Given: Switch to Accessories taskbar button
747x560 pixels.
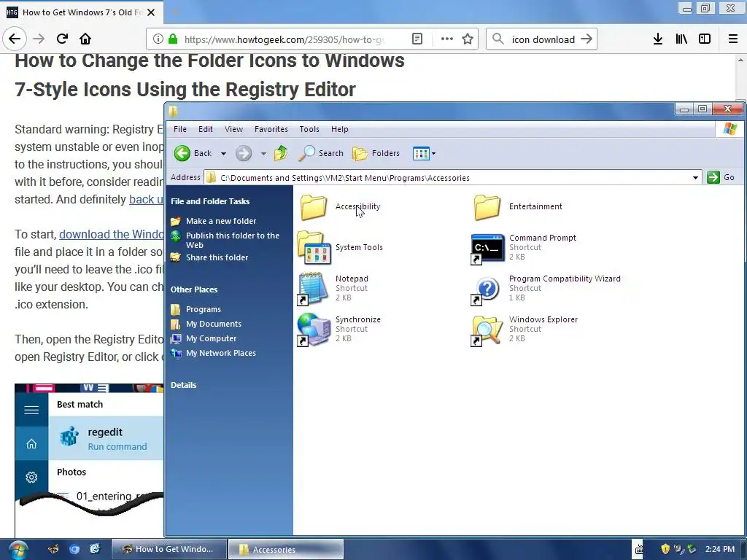Looking at the screenshot, I should tap(286, 550).
